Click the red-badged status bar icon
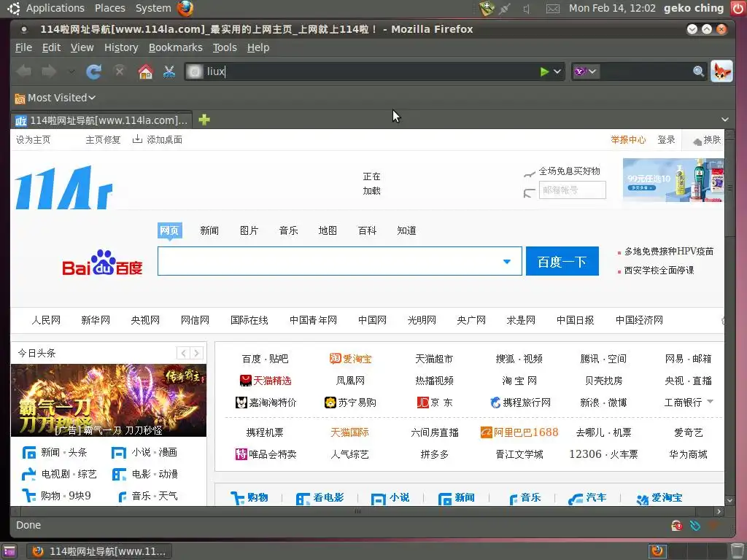Screen dimensions: 747x560 click(676, 525)
